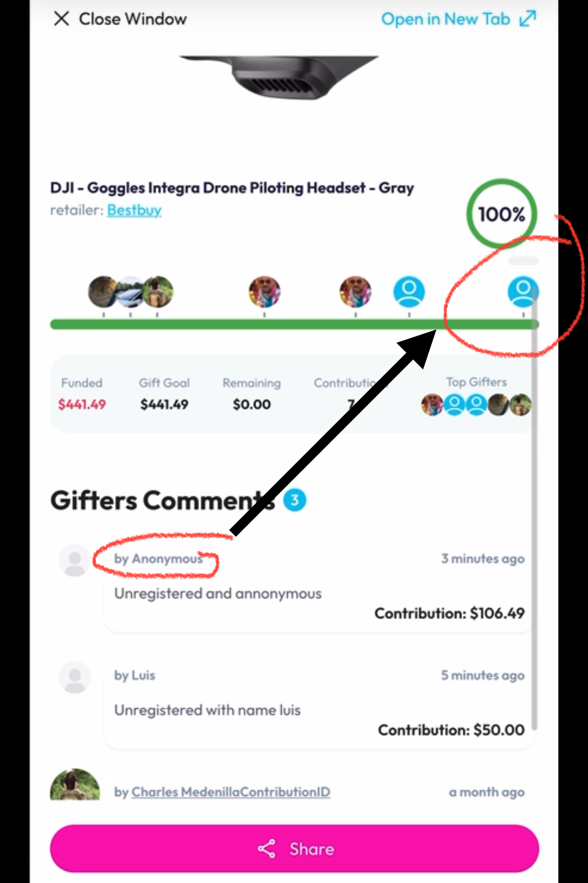Open Charles MedenillaContributionID profile link
Image resolution: width=588 pixels, height=883 pixels.
231,792
